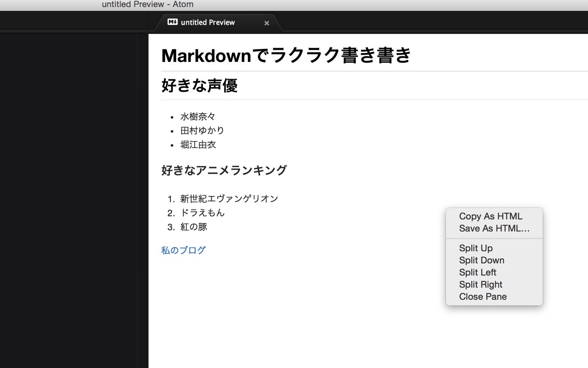Open the 私のブログ link
588x368 pixels.
tap(183, 250)
